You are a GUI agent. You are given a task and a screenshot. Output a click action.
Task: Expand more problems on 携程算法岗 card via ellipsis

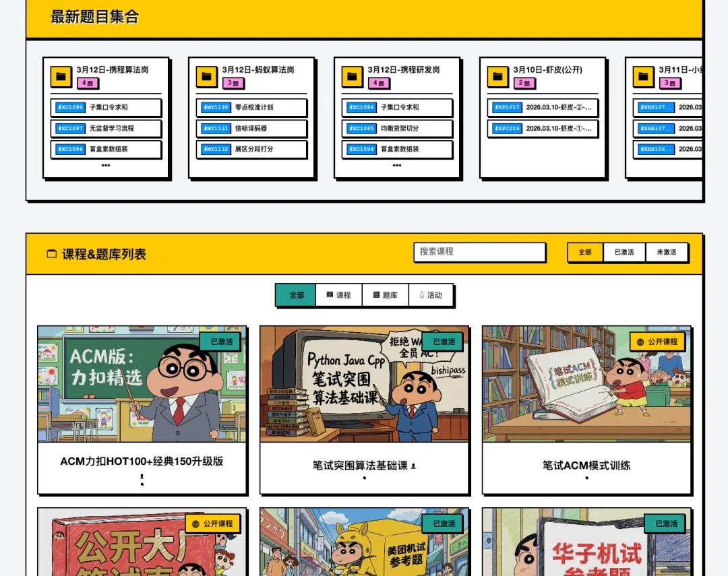pyautogui.click(x=105, y=166)
